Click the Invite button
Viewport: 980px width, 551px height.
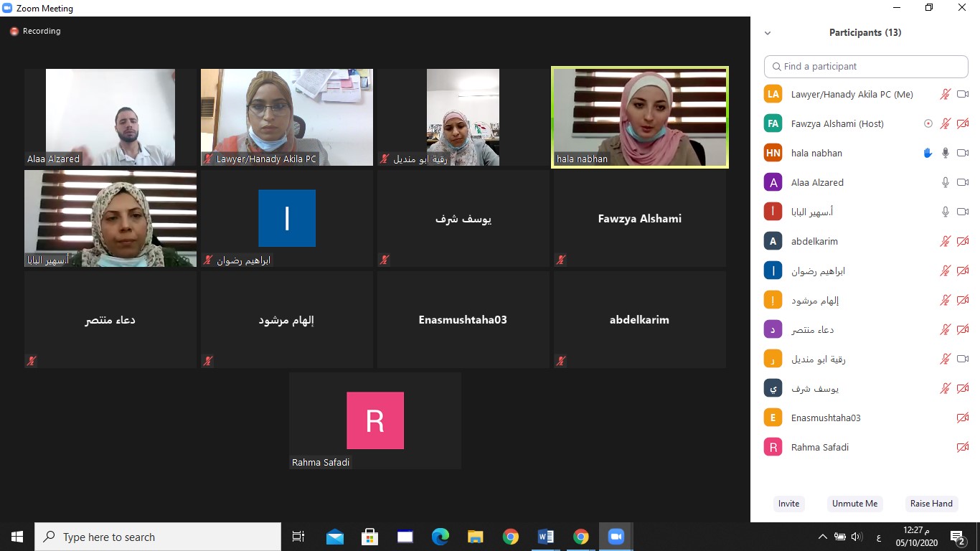(788, 504)
